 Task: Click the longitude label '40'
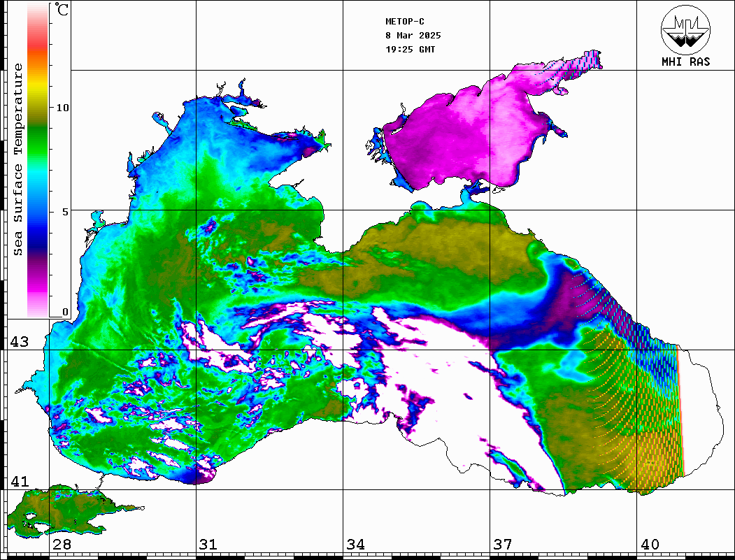pos(650,545)
